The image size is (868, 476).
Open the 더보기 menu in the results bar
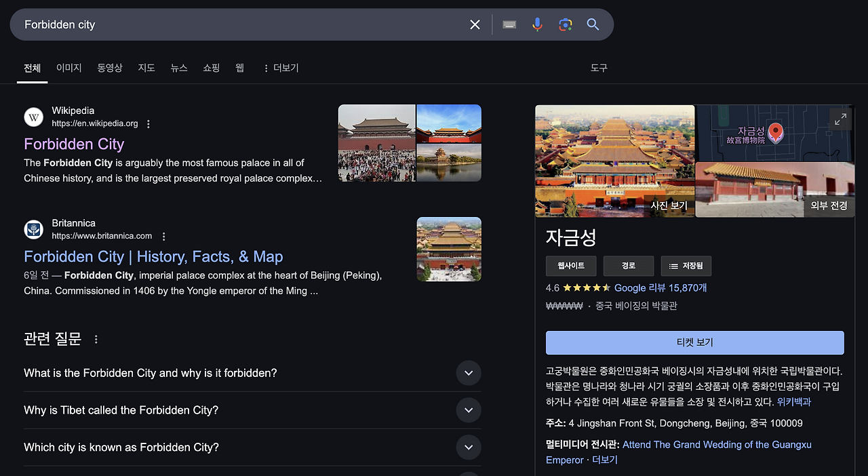click(x=280, y=68)
